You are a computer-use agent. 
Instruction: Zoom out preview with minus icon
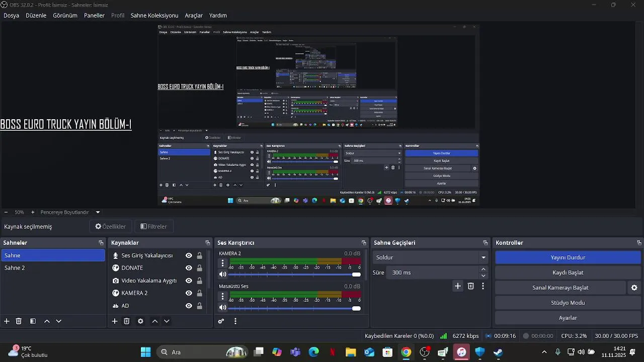point(6,212)
